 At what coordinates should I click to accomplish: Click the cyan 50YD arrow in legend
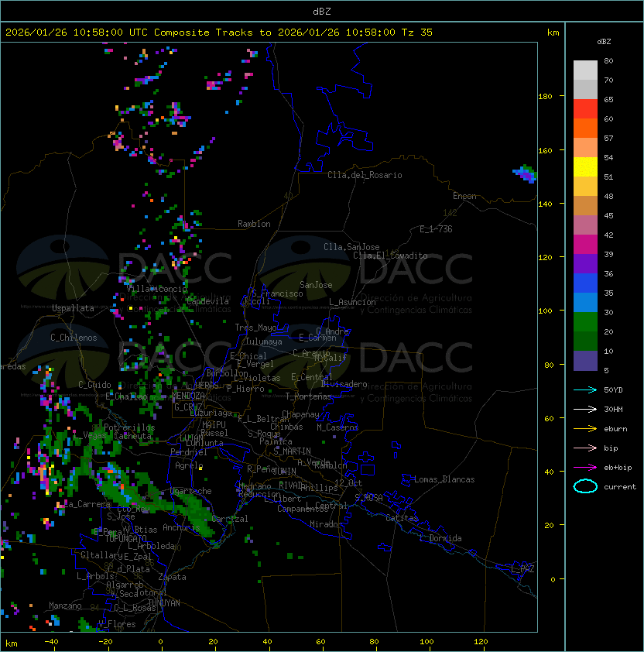[x=585, y=389]
